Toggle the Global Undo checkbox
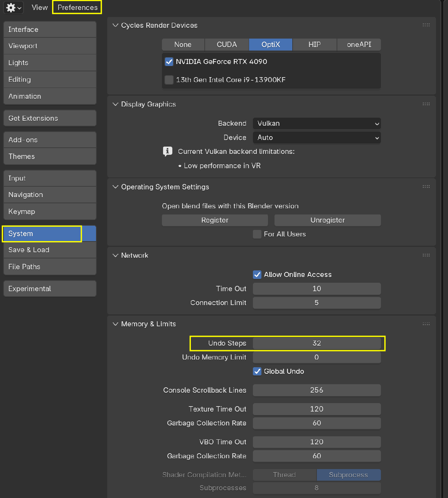 tap(257, 371)
